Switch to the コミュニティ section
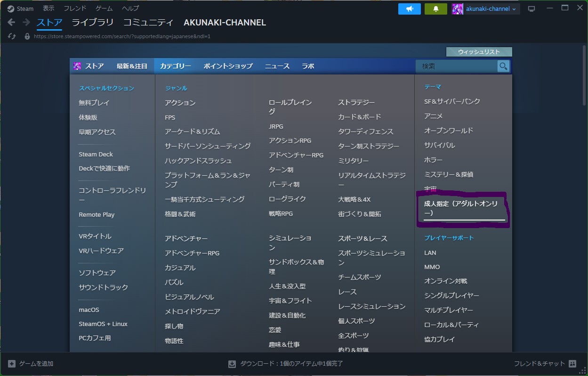588x376 pixels. [148, 22]
